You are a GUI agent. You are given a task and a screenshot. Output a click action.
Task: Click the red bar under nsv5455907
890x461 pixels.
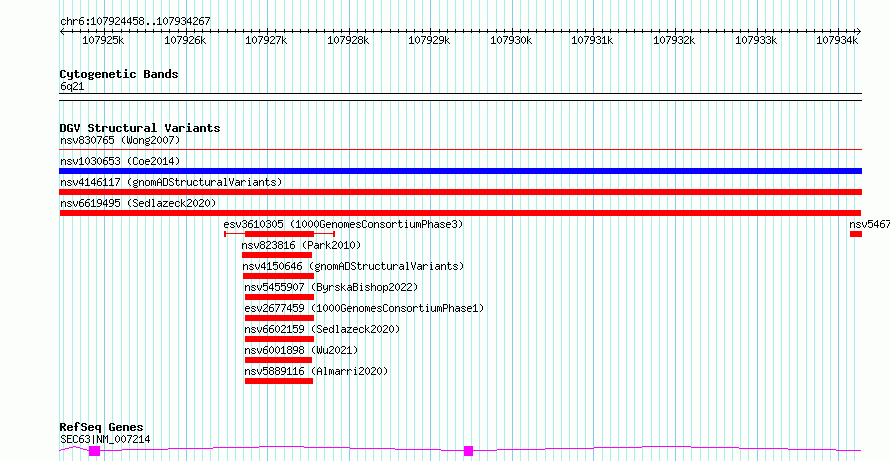(279, 297)
